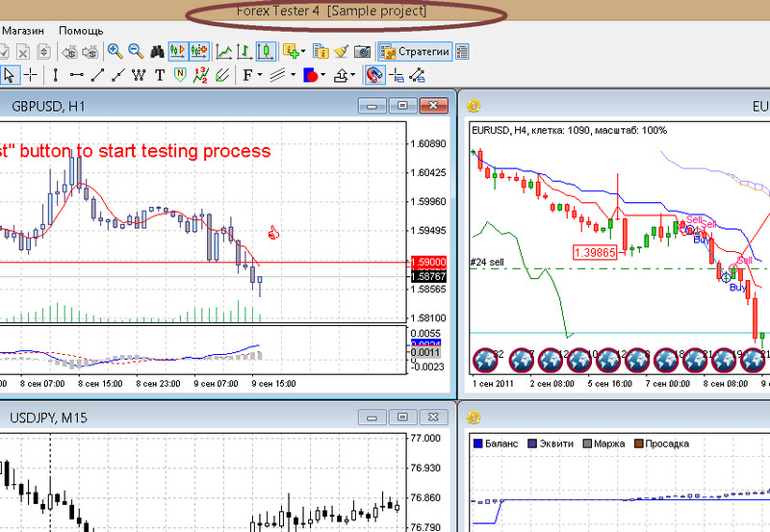
Task: Open the list of indicators icon
Action: pyautogui.click(x=321, y=51)
